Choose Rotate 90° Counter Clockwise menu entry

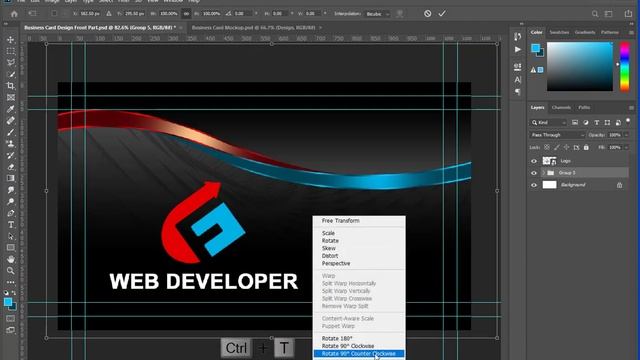[x=359, y=353]
